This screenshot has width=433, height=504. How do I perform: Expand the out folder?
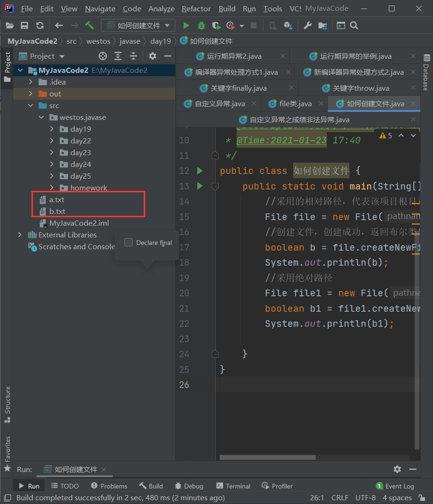coord(31,94)
